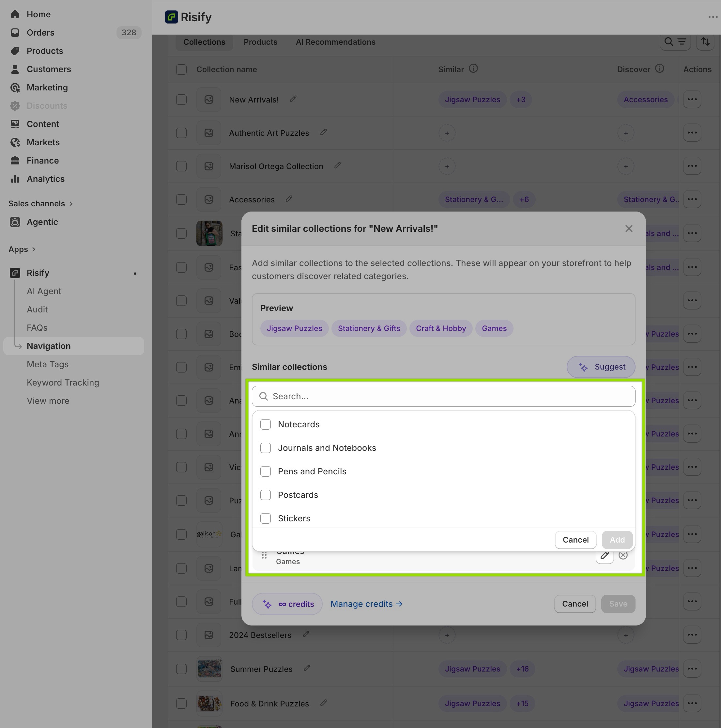
Task: Open the three-dot menu in the Risify header
Action: point(713,17)
